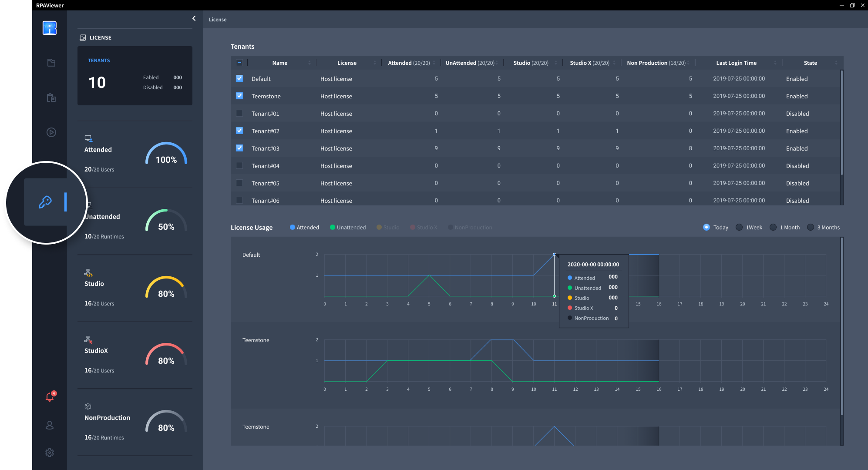Screen dimensions: 868x470
Task: Open the license key icon in sidebar
Action: click(45, 202)
